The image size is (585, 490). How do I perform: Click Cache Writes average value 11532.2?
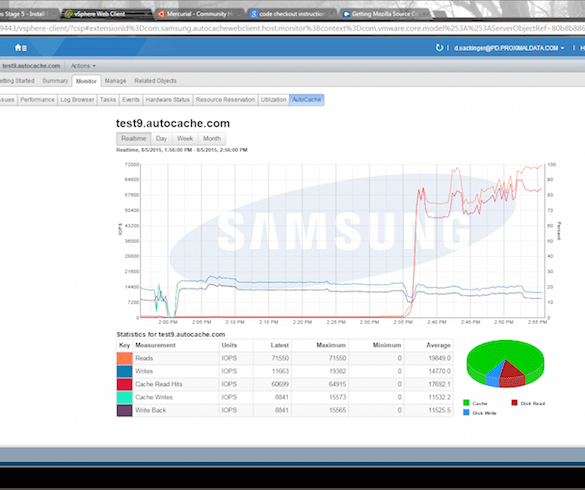439,397
